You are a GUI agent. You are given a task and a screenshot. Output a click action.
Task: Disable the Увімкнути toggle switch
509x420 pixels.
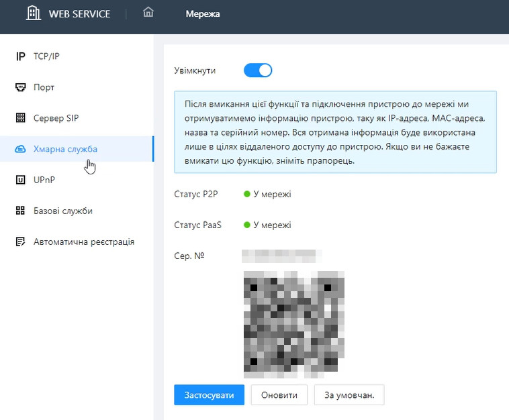[x=257, y=70]
